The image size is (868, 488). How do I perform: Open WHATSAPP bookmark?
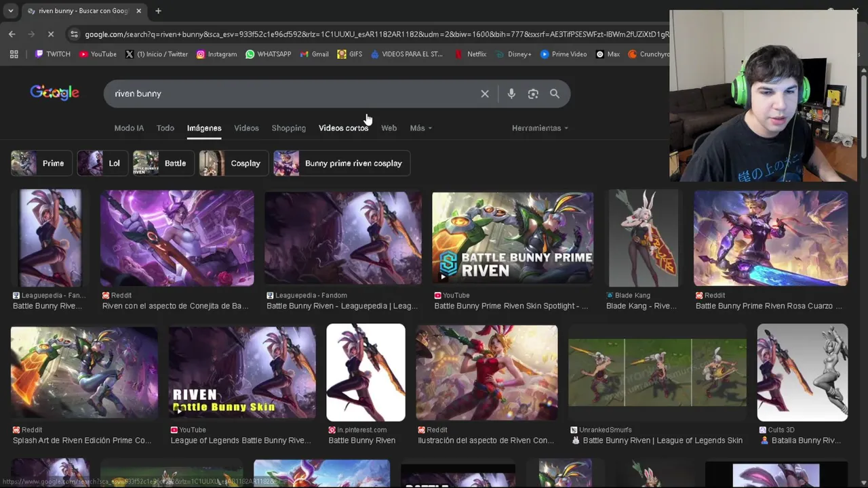(268, 54)
